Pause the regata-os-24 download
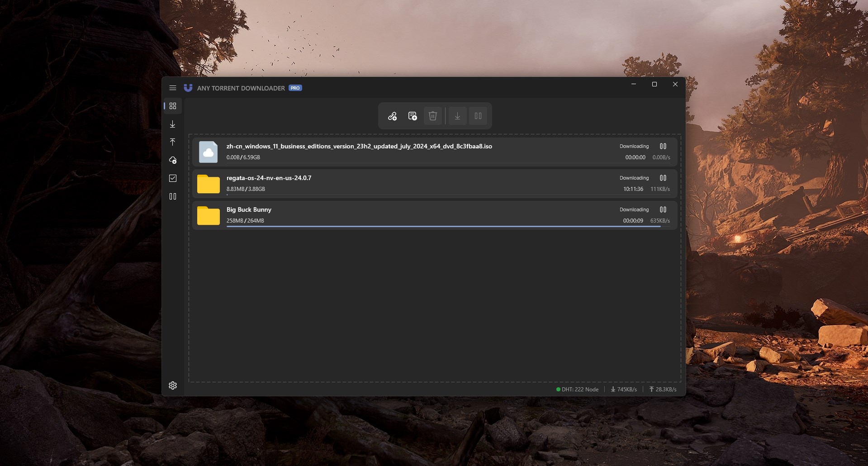 pos(663,178)
